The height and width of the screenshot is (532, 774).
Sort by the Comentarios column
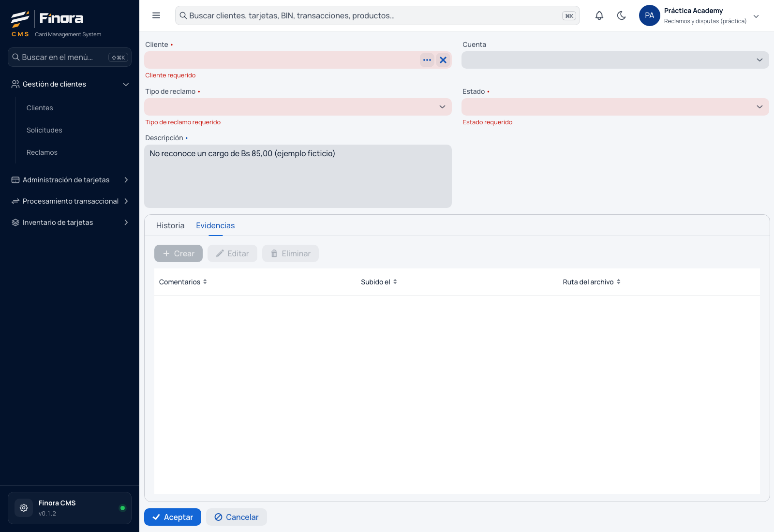pyautogui.click(x=183, y=282)
